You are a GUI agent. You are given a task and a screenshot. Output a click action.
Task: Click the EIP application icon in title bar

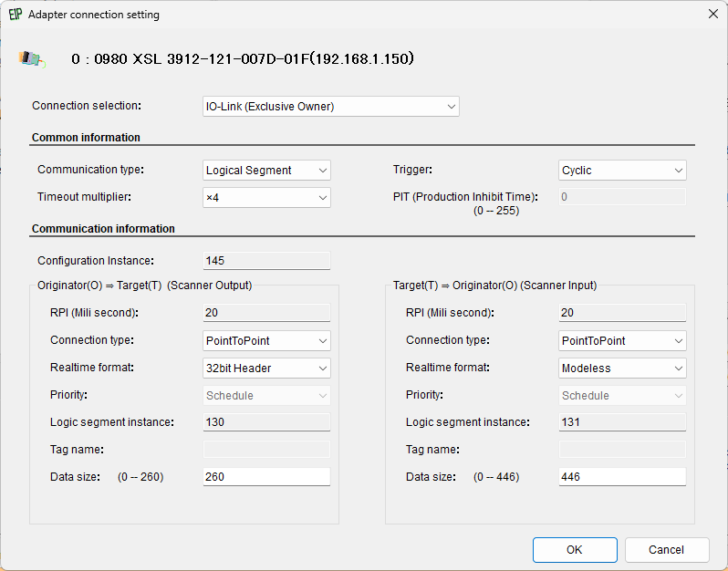tap(16, 15)
